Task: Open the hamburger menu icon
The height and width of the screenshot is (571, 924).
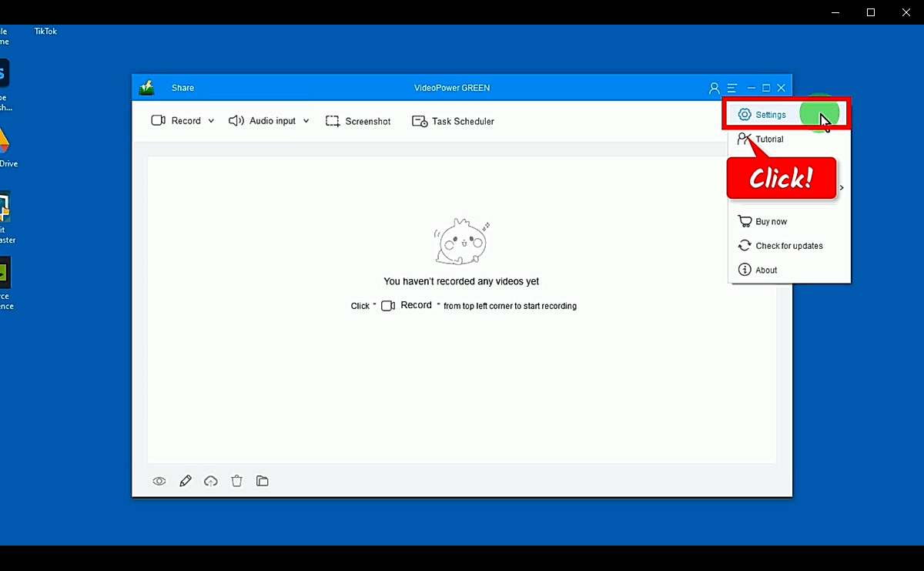Action: coord(731,87)
